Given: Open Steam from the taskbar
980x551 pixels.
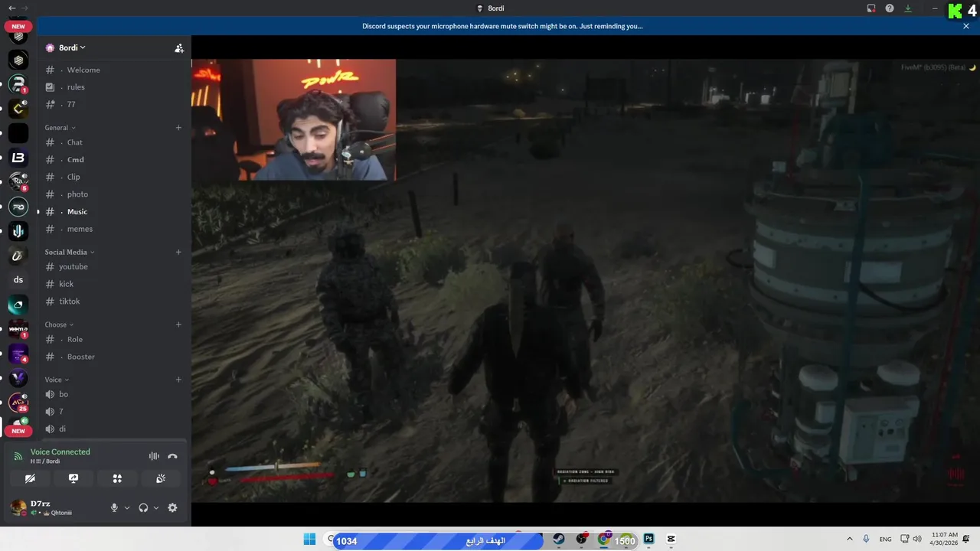Looking at the screenshot, I should [x=559, y=540].
